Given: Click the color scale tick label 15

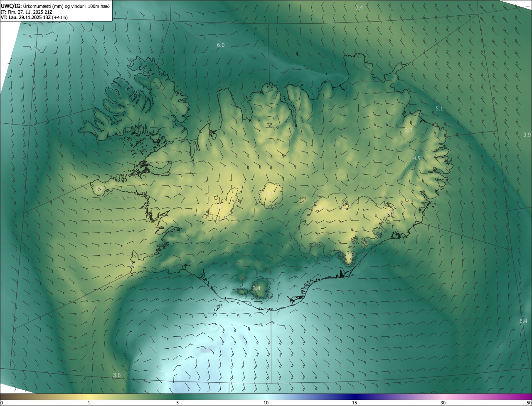Looking at the screenshot, I should click(x=355, y=403).
